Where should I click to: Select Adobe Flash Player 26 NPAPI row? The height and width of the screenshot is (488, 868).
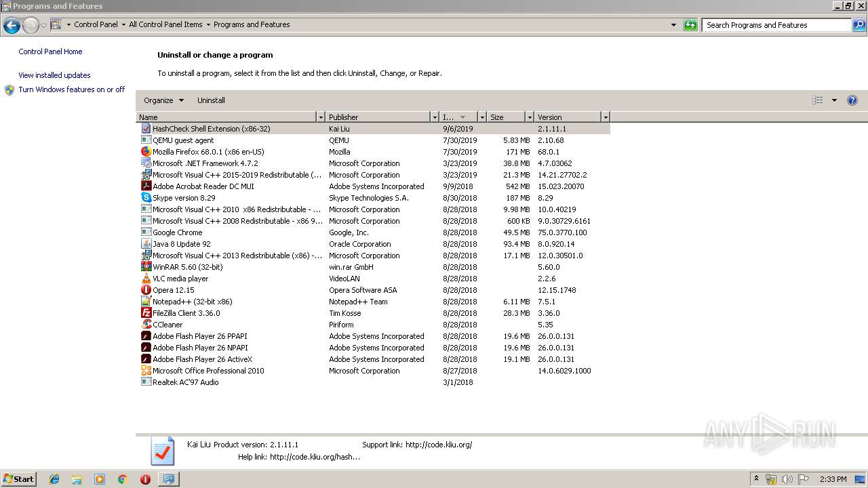(x=372, y=348)
